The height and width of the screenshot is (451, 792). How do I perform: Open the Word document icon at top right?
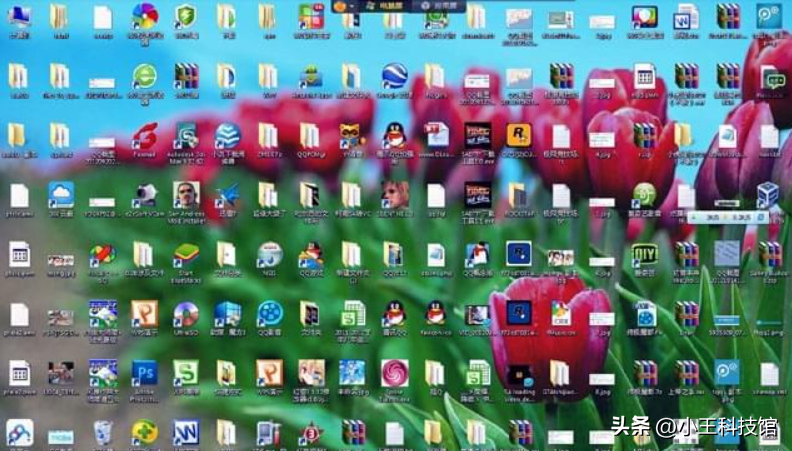[685, 17]
